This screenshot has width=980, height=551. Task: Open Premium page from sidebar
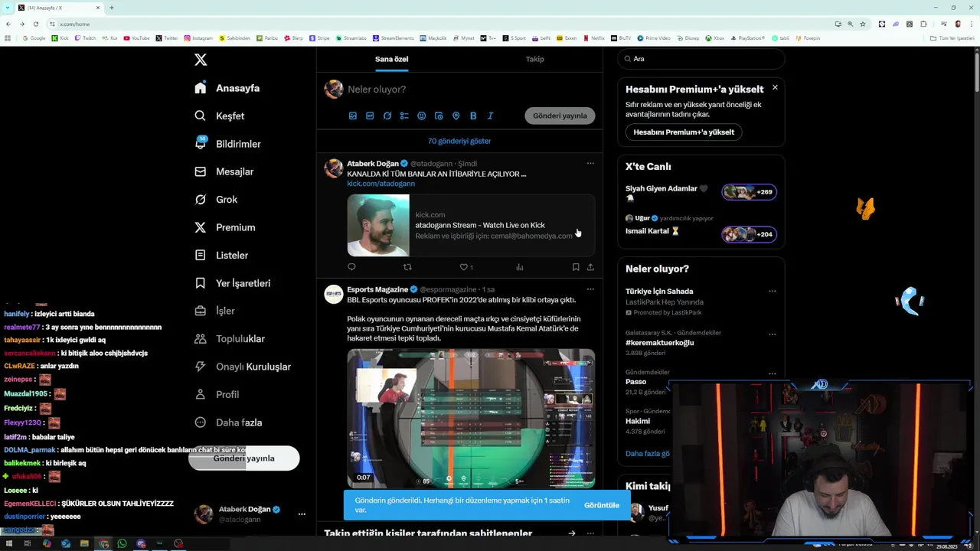pyautogui.click(x=225, y=227)
